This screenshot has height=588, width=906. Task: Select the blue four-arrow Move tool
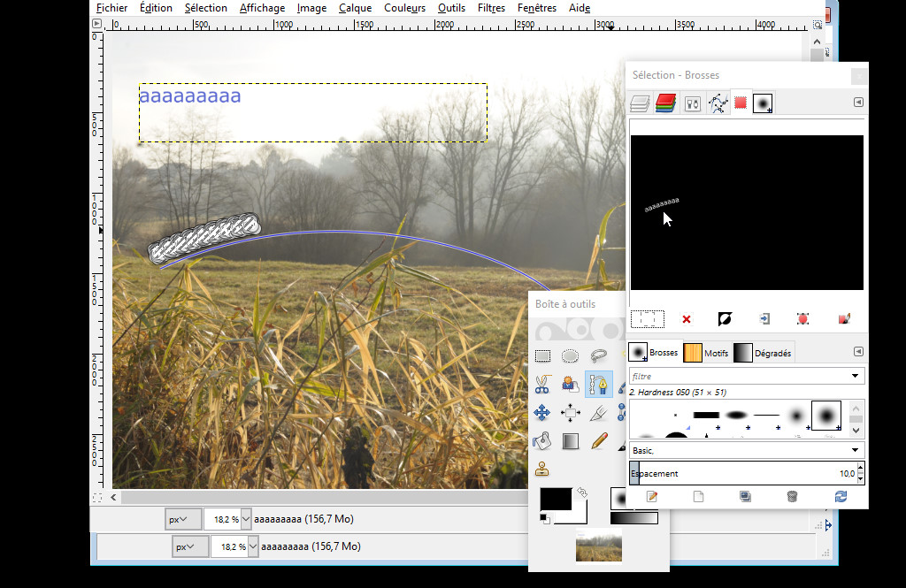(x=542, y=412)
